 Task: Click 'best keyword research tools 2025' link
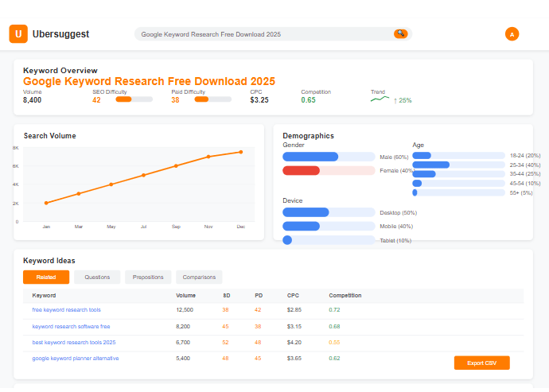click(73, 342)
